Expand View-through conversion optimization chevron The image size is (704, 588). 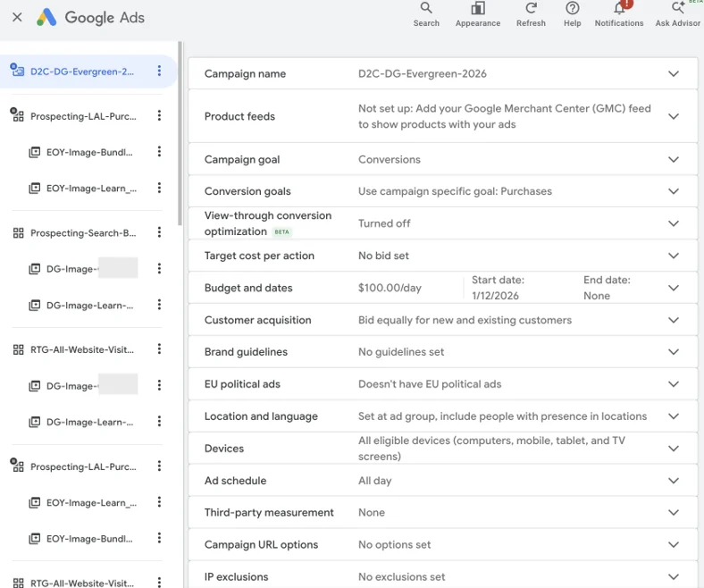(673, 223)
